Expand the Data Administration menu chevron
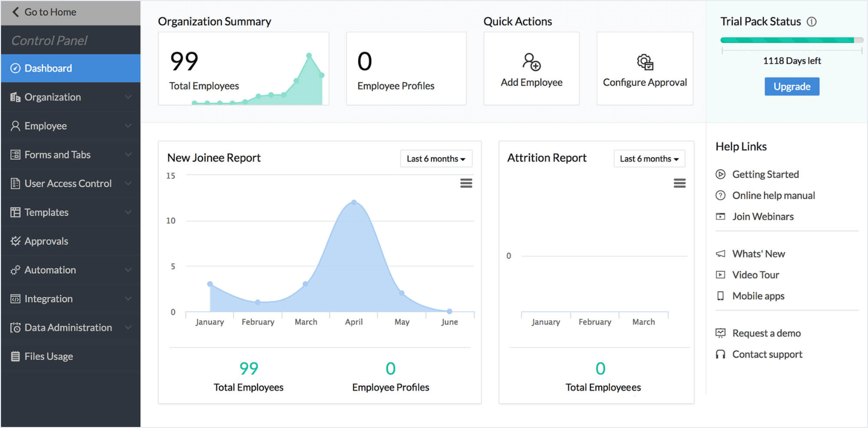The height and width of the screenshot is (428, 868). [x=128, y=327]
